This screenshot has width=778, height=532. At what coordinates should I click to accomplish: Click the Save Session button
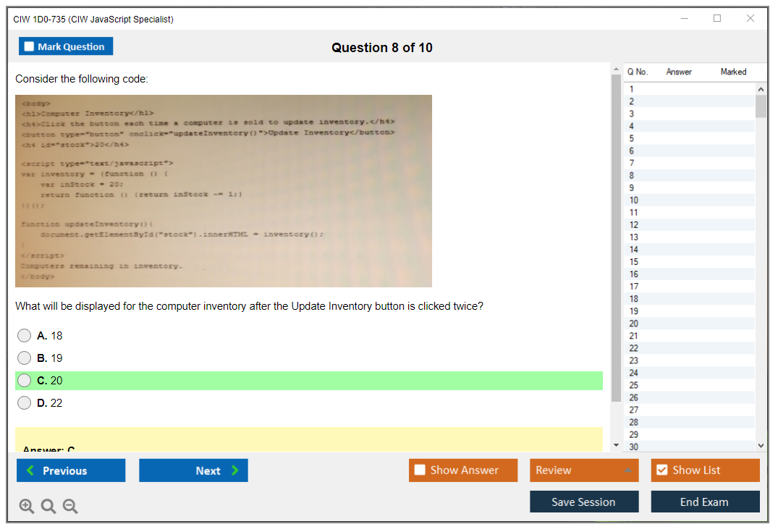tap(583, 502)
